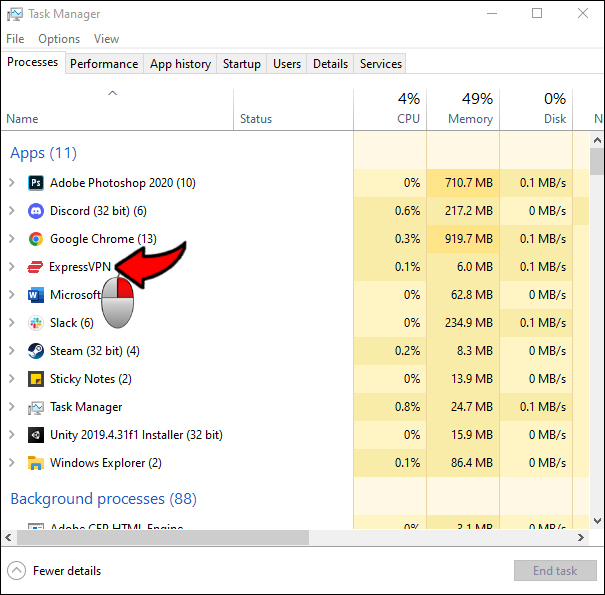Click the Task Manager title bar icon

[15, 14]
